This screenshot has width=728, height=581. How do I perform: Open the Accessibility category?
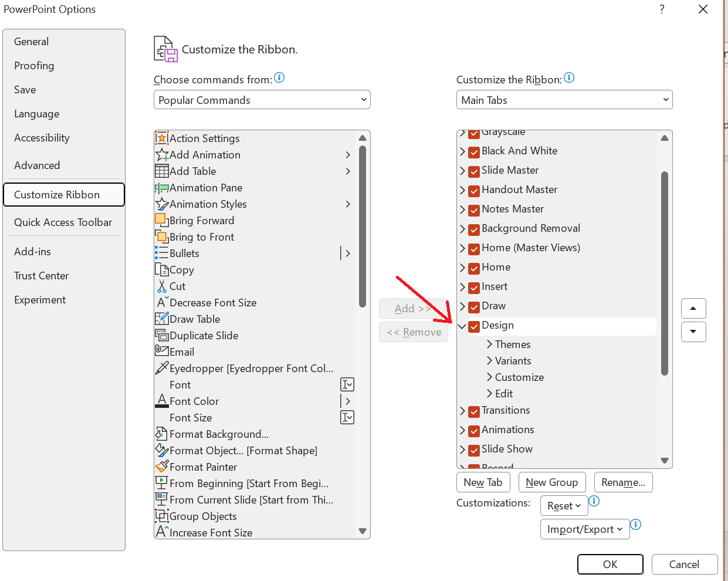[x=64, y=138]
